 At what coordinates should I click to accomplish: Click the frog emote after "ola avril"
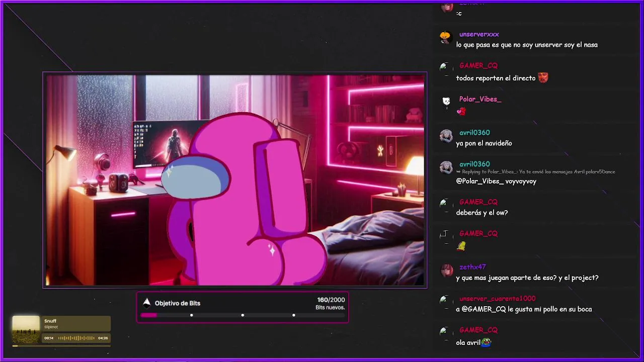click(486, 342)
